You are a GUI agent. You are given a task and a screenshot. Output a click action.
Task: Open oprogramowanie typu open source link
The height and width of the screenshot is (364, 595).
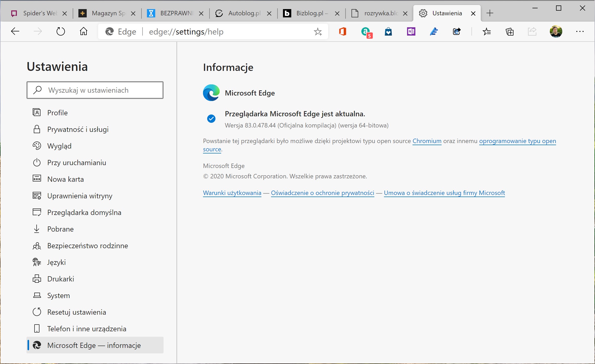[x=517, y=141]
